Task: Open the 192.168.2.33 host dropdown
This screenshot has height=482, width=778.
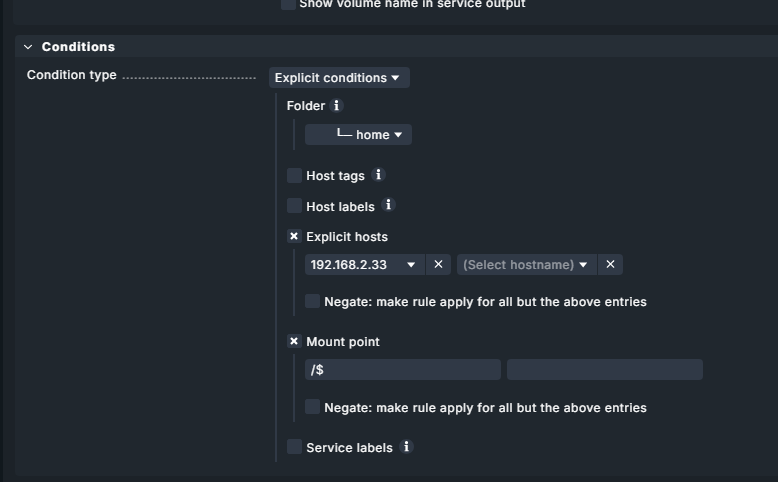Action: pos(363,265)
